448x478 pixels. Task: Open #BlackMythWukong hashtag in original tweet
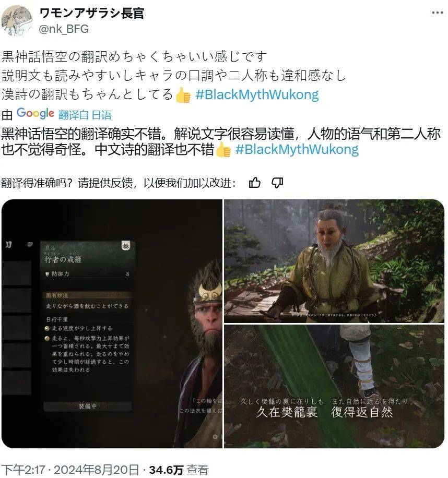[257, 94]
